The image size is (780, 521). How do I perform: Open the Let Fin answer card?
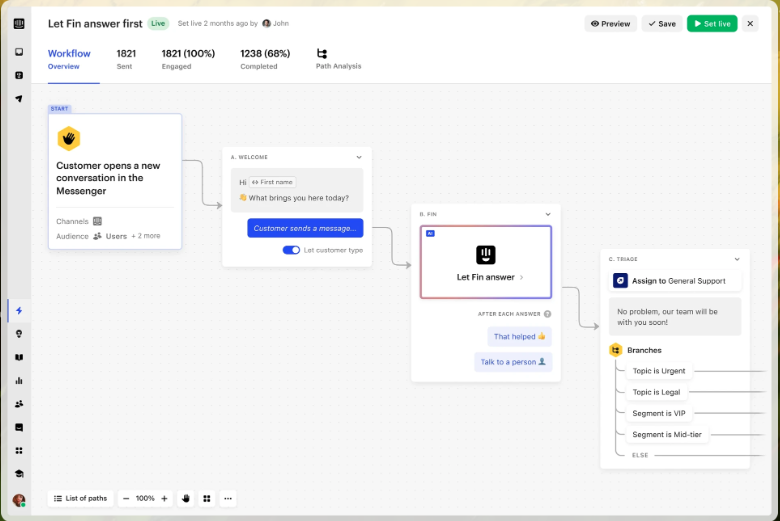point(486,262)
